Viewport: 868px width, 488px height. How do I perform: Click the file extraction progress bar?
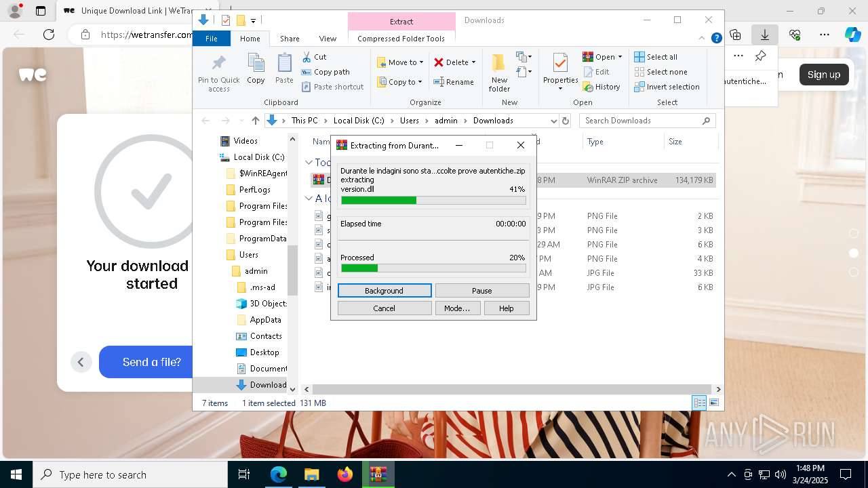pyautogui.click(x=433, y=200)
